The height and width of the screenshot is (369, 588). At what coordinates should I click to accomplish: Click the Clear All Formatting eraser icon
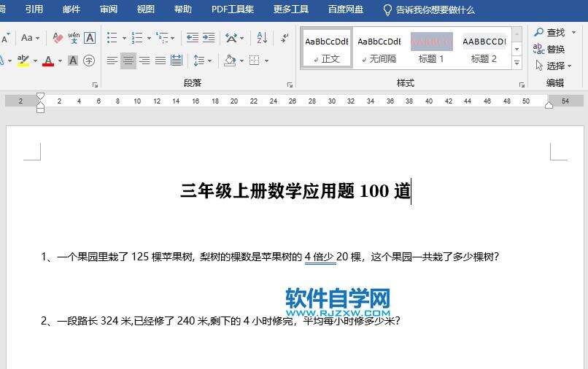58,38
